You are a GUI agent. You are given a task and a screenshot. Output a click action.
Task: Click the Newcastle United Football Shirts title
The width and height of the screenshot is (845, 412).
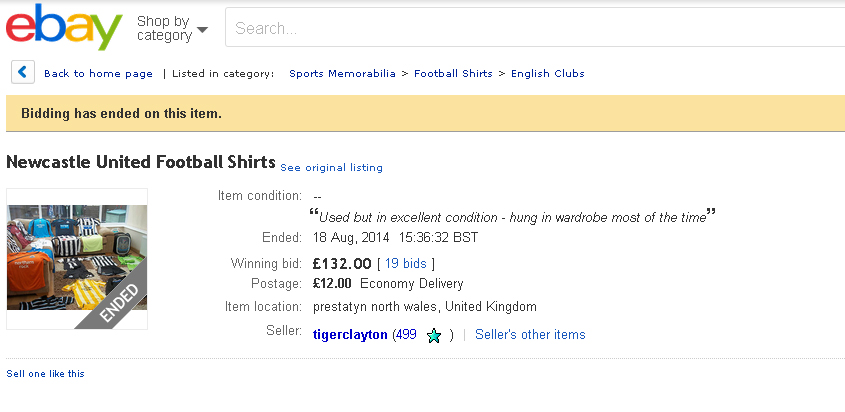pos(140,162)
